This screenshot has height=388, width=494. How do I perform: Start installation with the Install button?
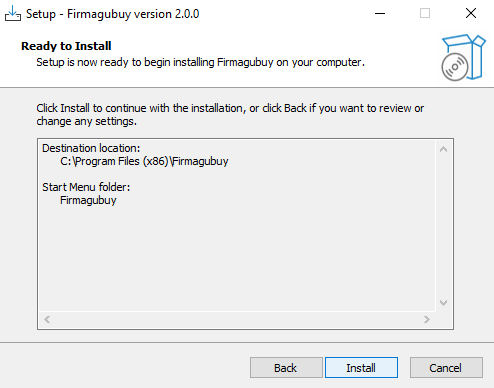click(x=361, y=368)
